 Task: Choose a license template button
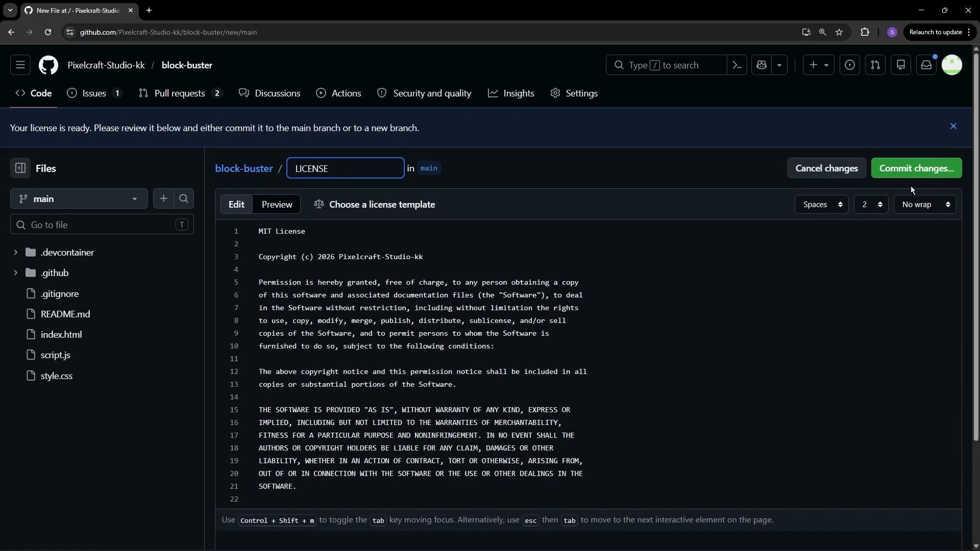pos(375,205)
